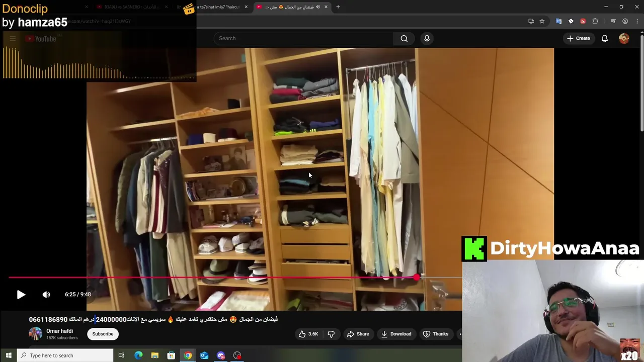Click the video frame showing the wardrobe
This screenshot has width=644, height=362.
click(320, 179)
